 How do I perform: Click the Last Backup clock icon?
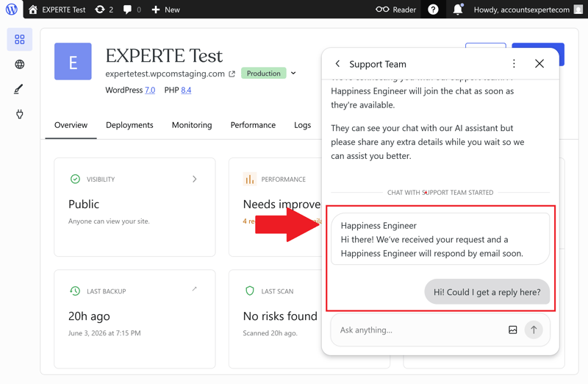[75, 291]
